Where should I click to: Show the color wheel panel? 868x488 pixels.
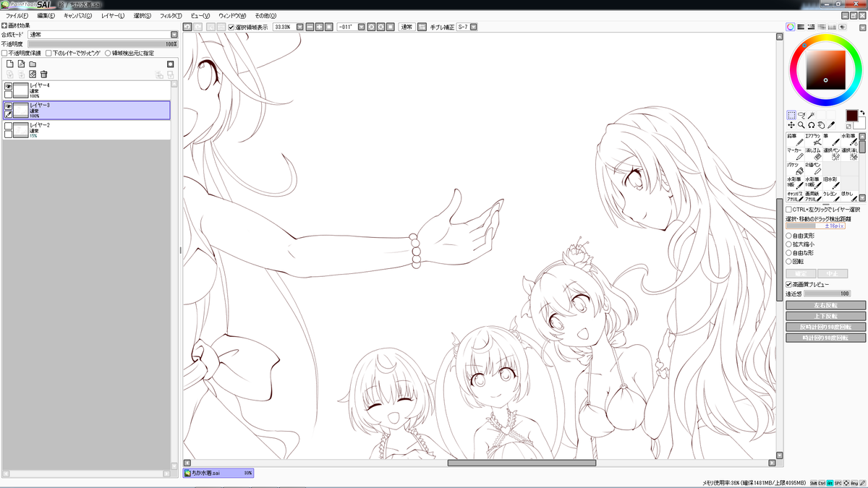point(791,27)
